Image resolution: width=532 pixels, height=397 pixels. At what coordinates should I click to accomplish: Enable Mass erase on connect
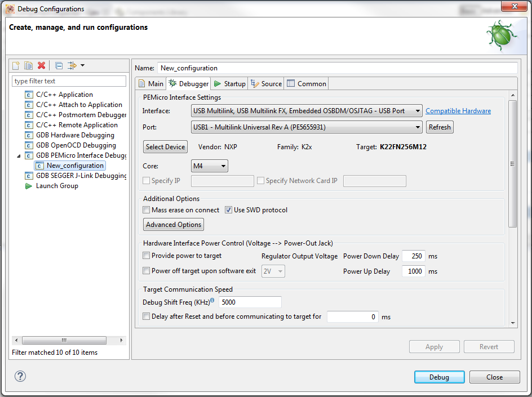[x=147, y=210]
